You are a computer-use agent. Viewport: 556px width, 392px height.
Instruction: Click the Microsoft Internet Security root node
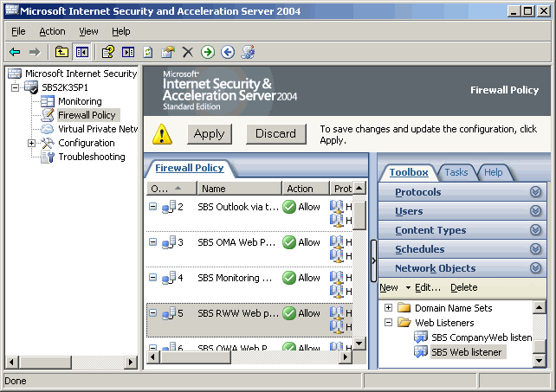(81, 74)
